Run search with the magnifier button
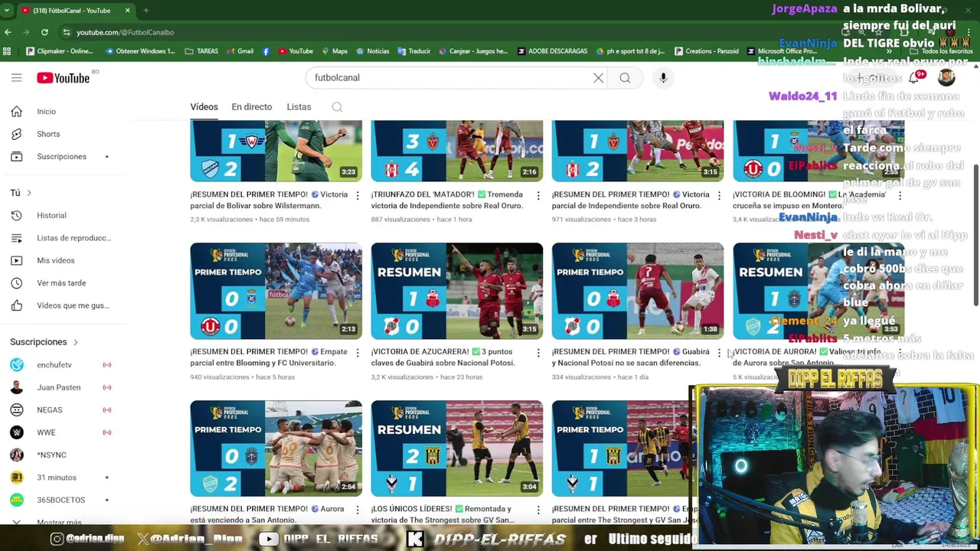Screen dimensions: 980x551 (625, 77)
